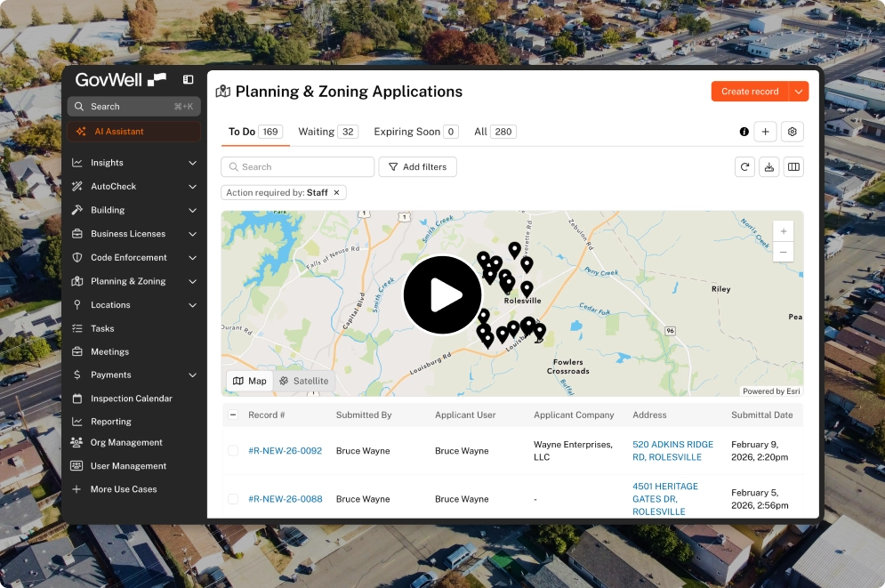Open record #R-NEW-26-0088
The height and width of the screenshot is (588, 885).
[x=285, y=499]
